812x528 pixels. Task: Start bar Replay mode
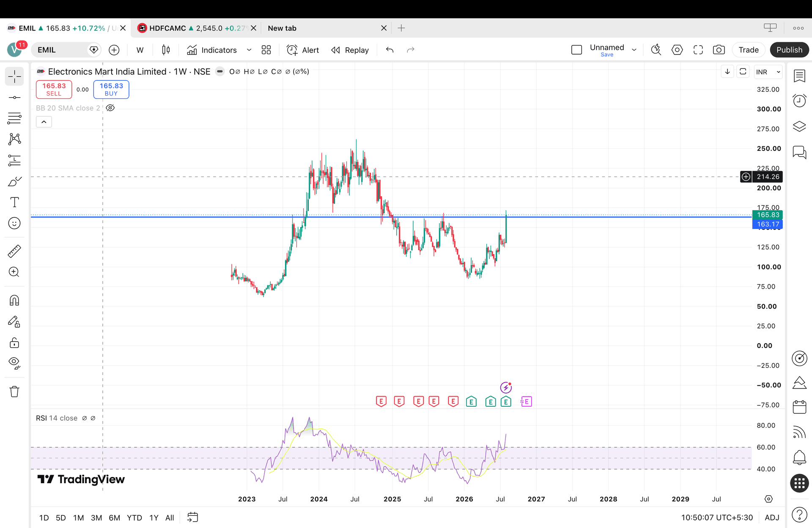[350, 50]
